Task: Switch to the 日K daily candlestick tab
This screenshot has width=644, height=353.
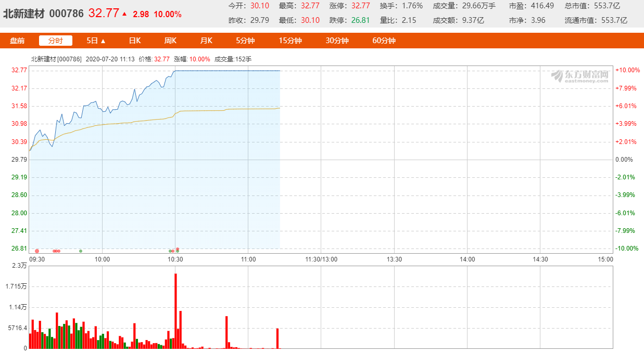Action: pos(135,41)
